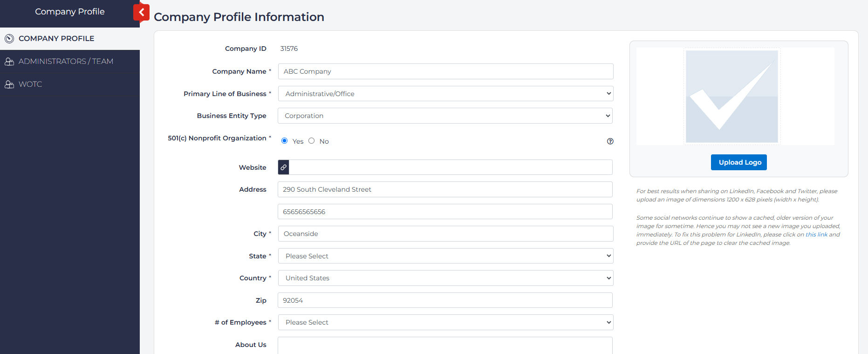Click the Company Profile sidebar icon

[x=9, y=39]
